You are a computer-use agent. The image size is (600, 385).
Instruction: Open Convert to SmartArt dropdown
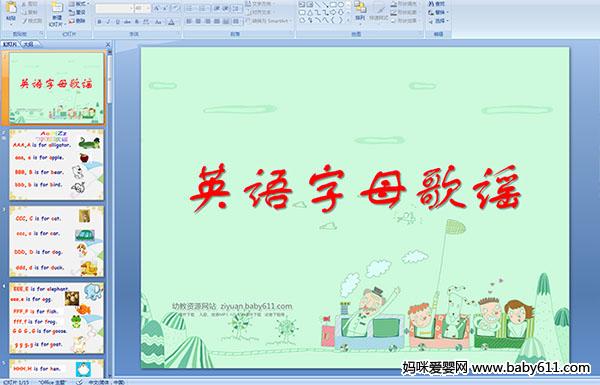coord(269,21)
